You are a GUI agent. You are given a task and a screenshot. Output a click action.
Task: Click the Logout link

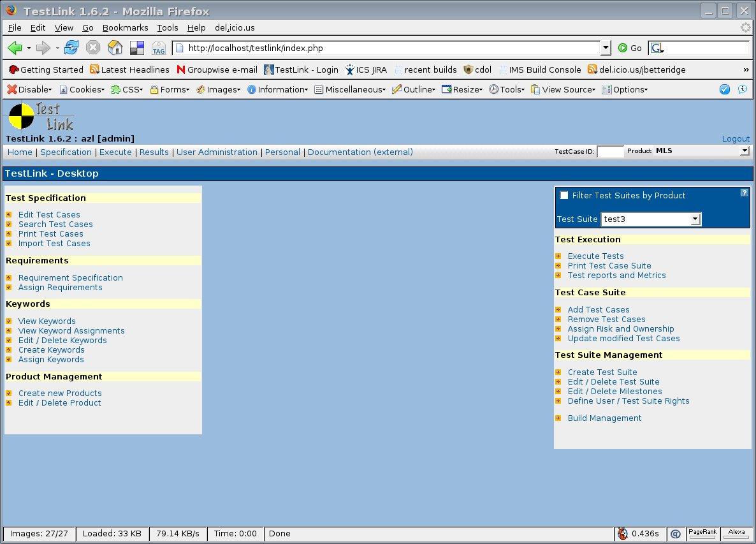736,139
